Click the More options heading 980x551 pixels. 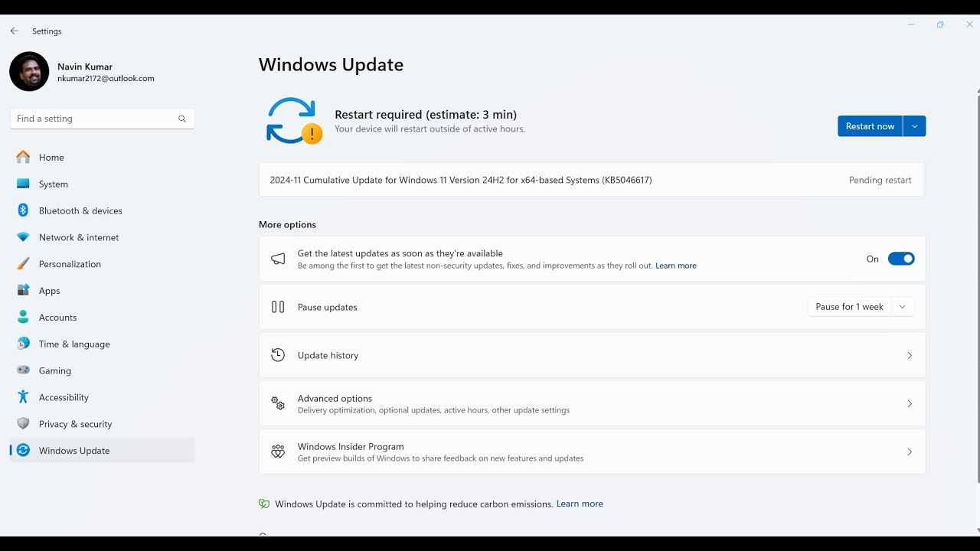287,224
